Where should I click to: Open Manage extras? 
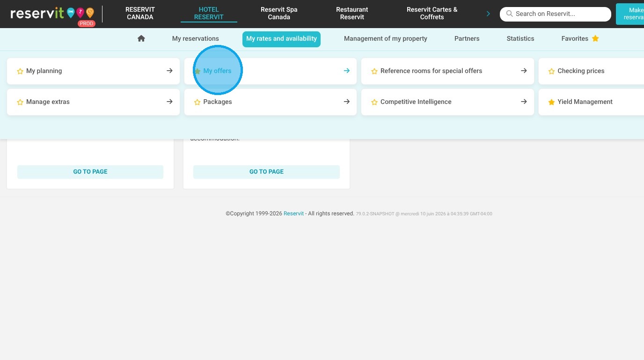[x=93, y=102]
